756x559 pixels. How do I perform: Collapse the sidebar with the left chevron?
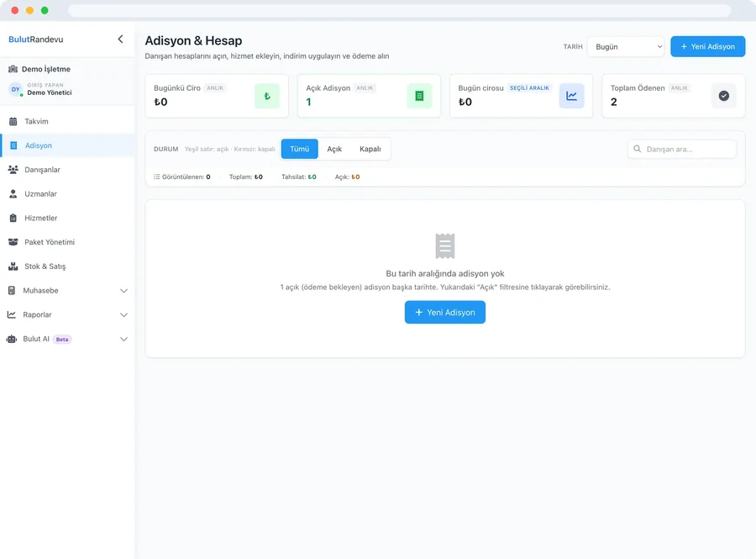tap(120, 39)
